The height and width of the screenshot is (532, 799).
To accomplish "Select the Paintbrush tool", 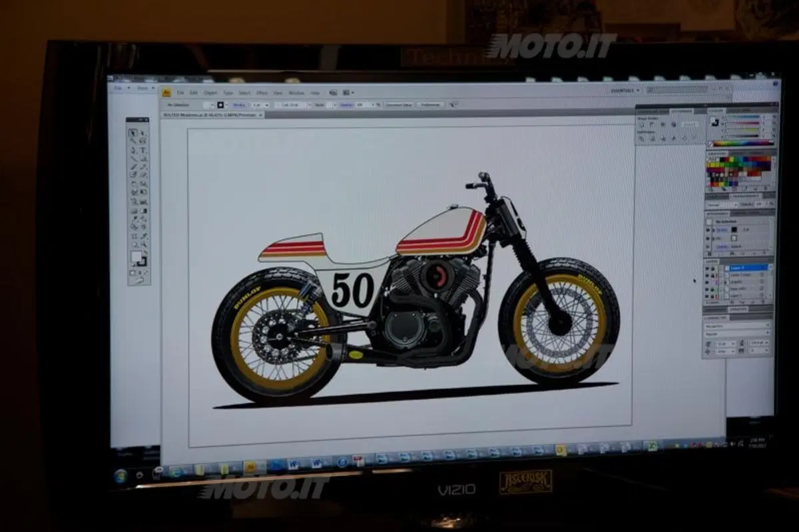I will pyautogui.click(x=133, y=166).
